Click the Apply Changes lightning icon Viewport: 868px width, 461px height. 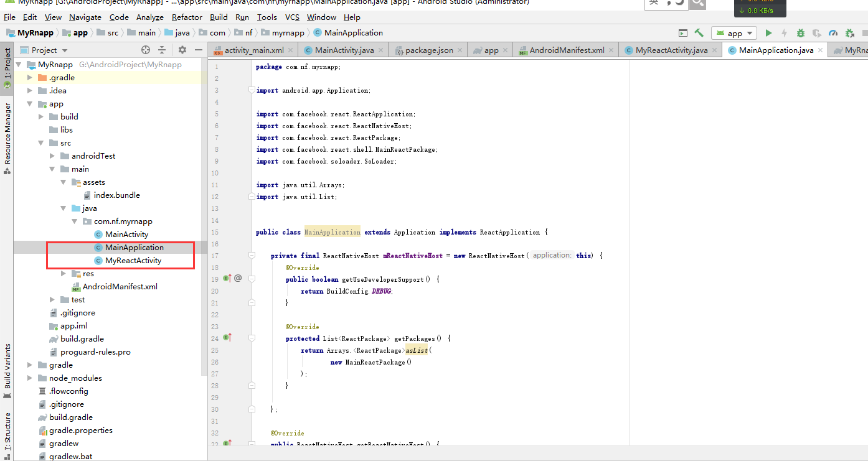tap(784, 33)
